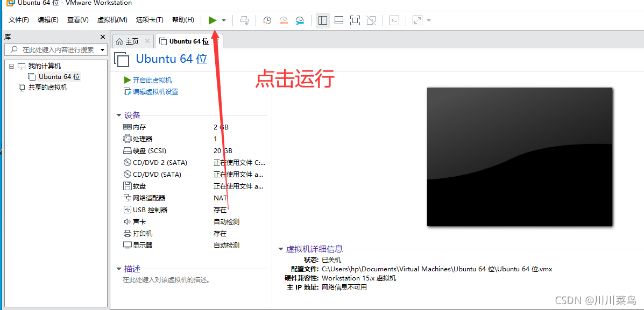Click the console view icon
The height and width of the screenshot is (310, 644).
pyautogui.click(x=394, y=20)
